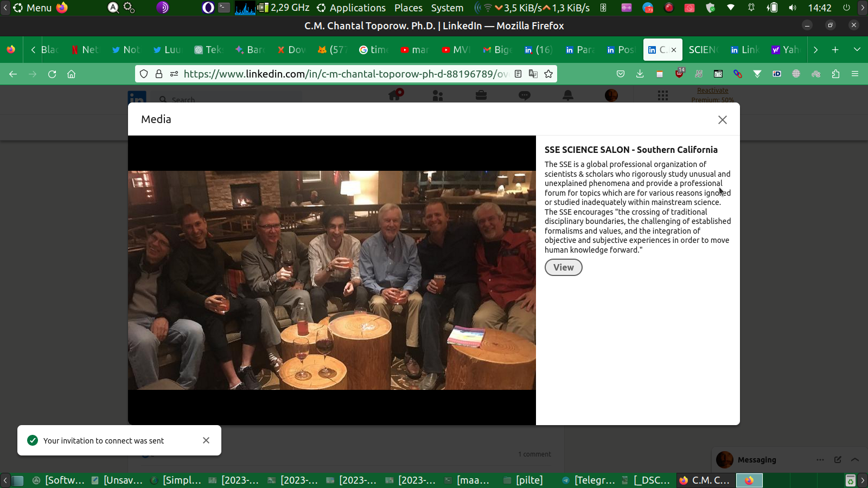Open the extension icon with red 14 badge

(679, 74)
